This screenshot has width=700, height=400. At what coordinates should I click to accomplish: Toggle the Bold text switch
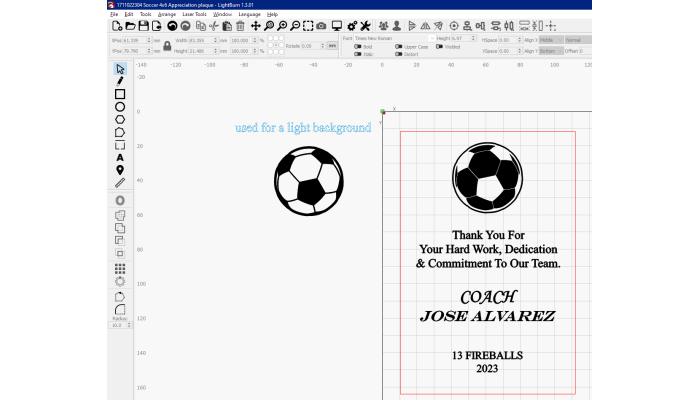coord(358,46)
